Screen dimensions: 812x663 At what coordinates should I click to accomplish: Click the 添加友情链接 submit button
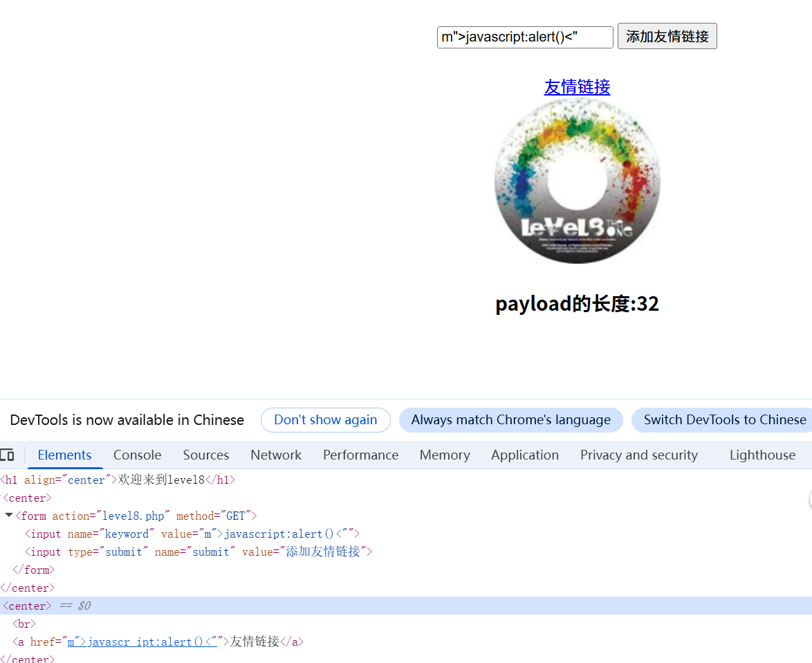(x=667, y=36)
